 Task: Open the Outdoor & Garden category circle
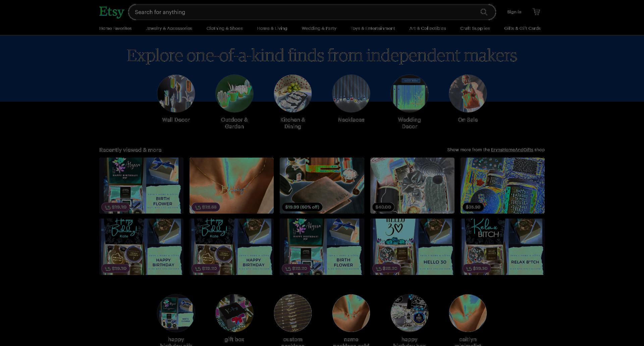click(x=234, y=94)
